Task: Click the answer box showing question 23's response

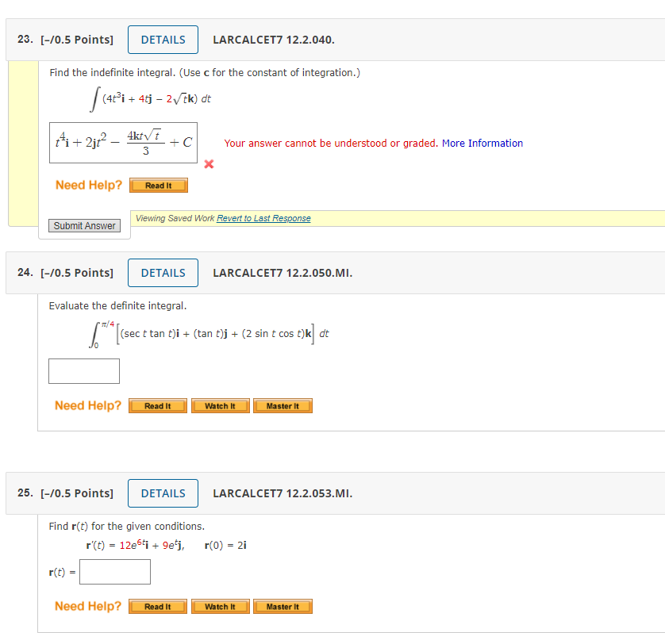Action: [123, 143]
